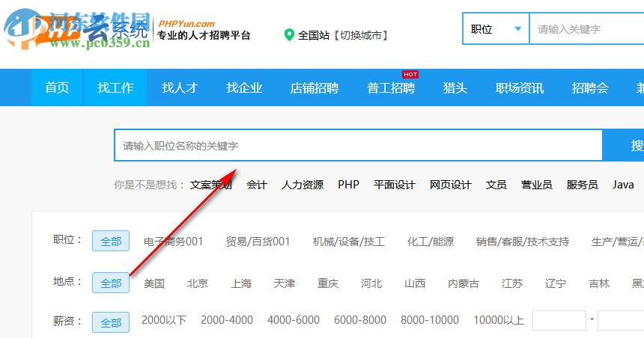
Task: Filter jobs by 化工/能源 category
Action: tap(431, 242)
